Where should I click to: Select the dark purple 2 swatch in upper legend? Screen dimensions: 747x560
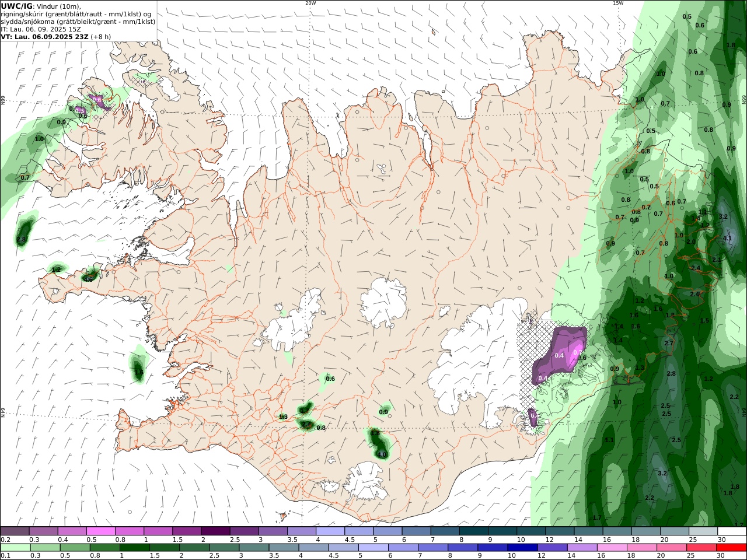[x=215, y=531]
